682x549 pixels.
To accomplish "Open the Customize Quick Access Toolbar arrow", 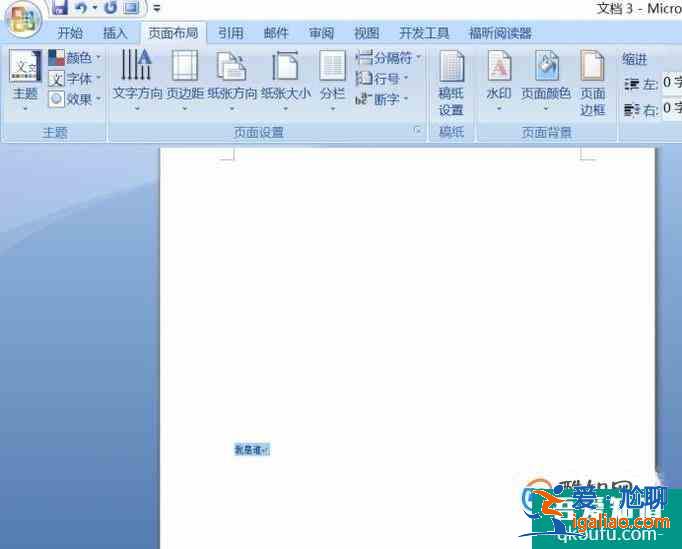I will pyautogui.click(x=157, y=7).
